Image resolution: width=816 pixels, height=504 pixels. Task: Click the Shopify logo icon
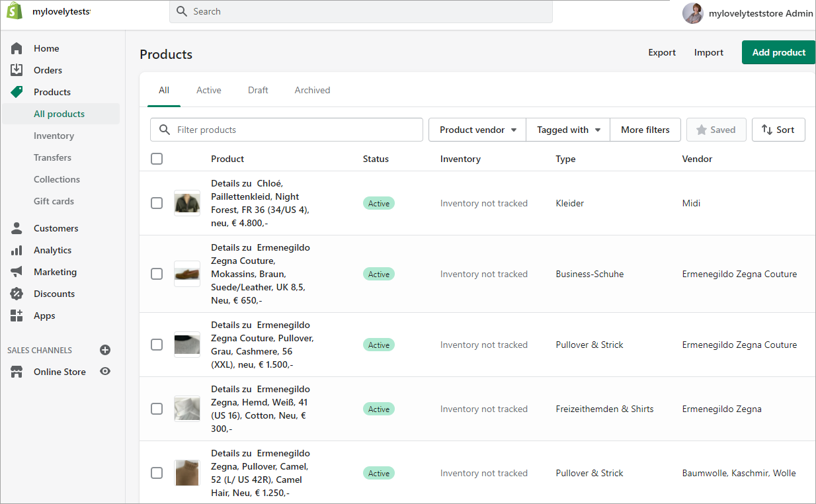click(x=16, y=12)
